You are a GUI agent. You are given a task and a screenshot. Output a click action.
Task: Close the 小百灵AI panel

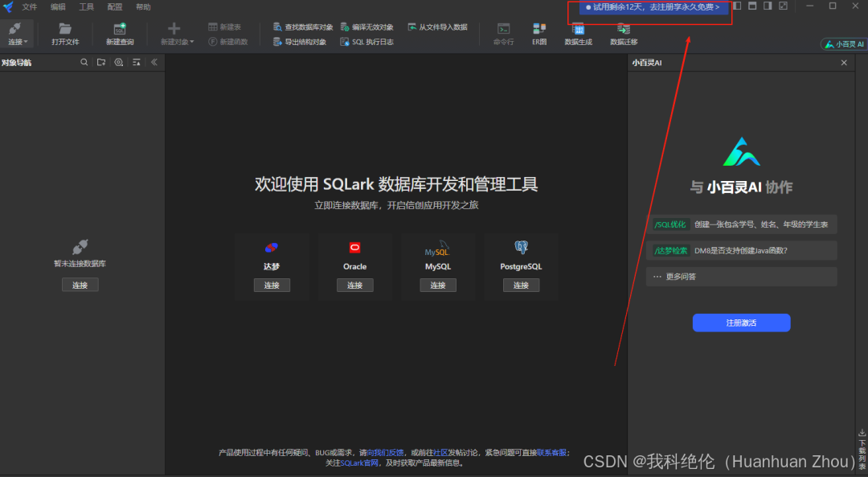click(844, 63)
